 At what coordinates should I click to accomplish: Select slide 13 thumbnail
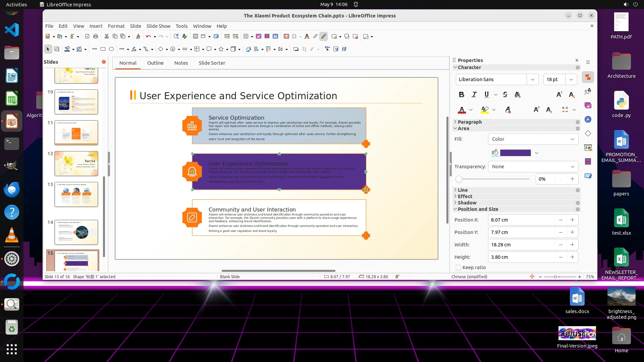click(76, 194)
